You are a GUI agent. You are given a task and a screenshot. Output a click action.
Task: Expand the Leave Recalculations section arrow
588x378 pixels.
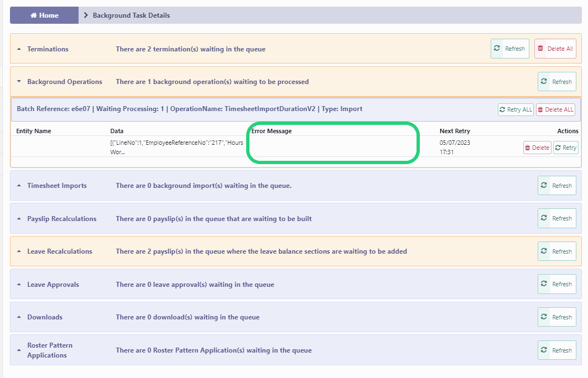coord(19,251)
